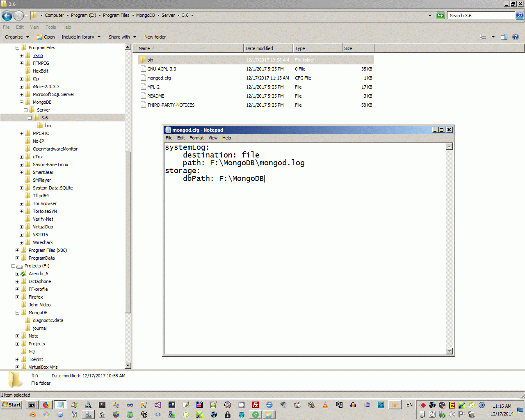The height and width of the screenshot is (420, 525).
Task: Expand the Program Files (x86) tree node
Action: click(x=17, y=250)
